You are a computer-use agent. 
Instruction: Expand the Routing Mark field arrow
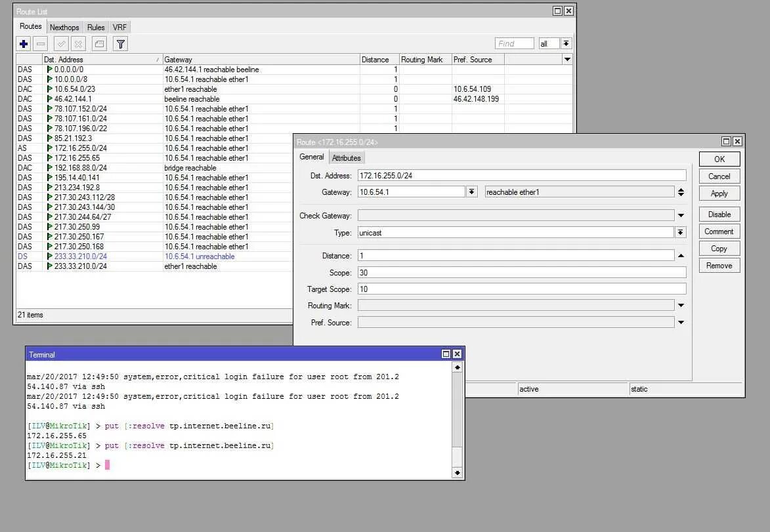(x=681, y=305)
